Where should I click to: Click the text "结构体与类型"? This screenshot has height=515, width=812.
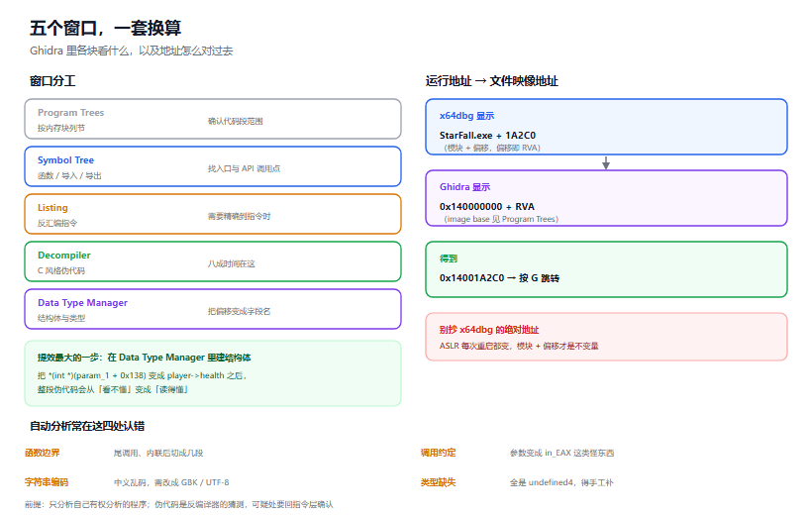click(61, 318)
